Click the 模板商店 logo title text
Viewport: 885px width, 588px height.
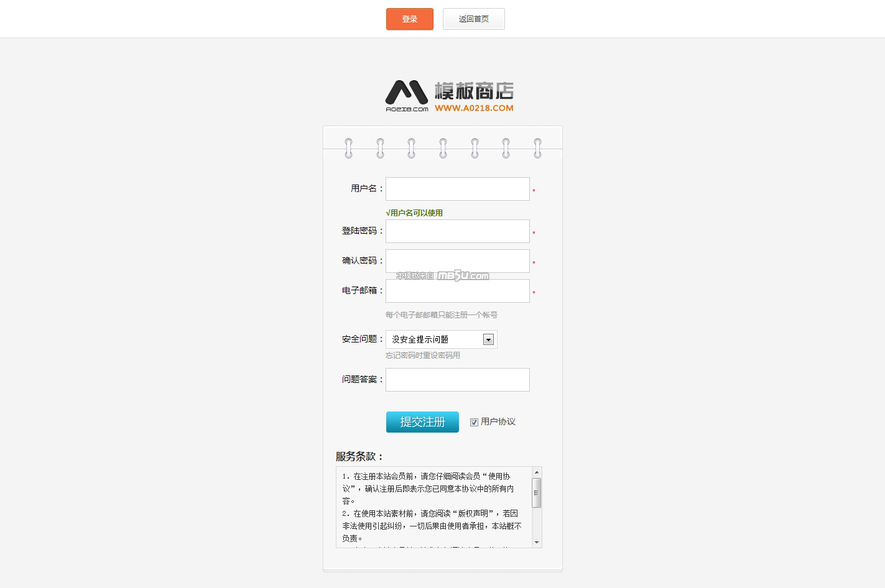point(474,91)
